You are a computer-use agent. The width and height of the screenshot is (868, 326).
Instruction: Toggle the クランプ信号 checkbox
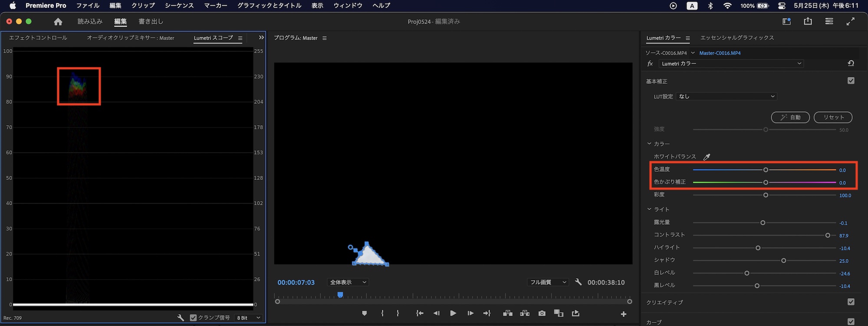pos(193,318)
